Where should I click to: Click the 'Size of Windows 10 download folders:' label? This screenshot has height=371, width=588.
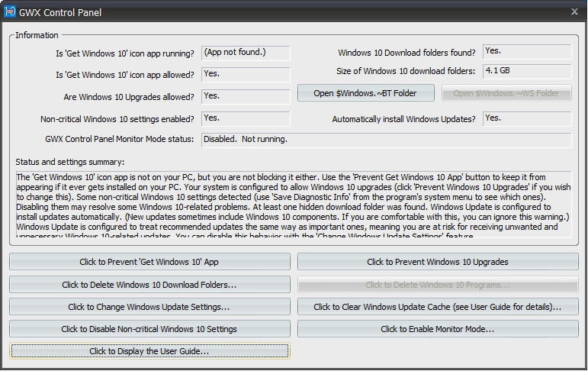point(406,71)
